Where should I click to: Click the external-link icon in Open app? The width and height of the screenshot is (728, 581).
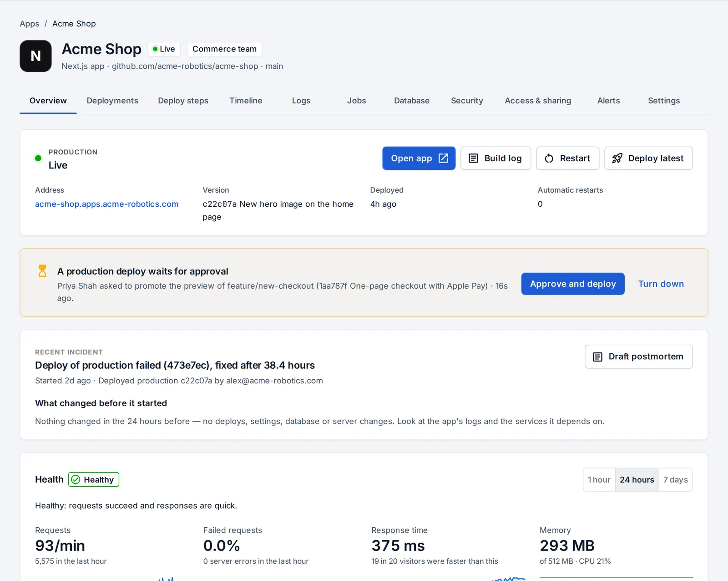click(443, 158)
